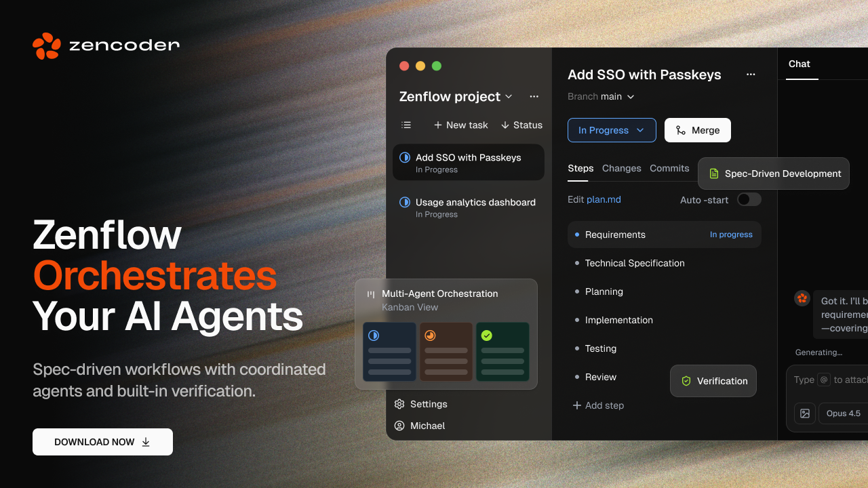Click the yellow window minimize dot
Viewport: 868px width, 488px height.
(420, 66)
